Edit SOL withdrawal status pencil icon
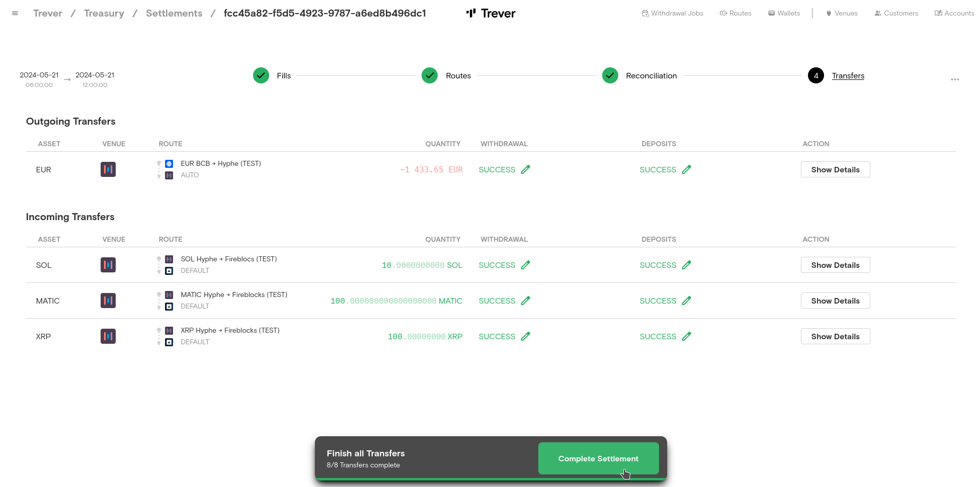The height and width of the screenshot is (487, 980). 526,265
